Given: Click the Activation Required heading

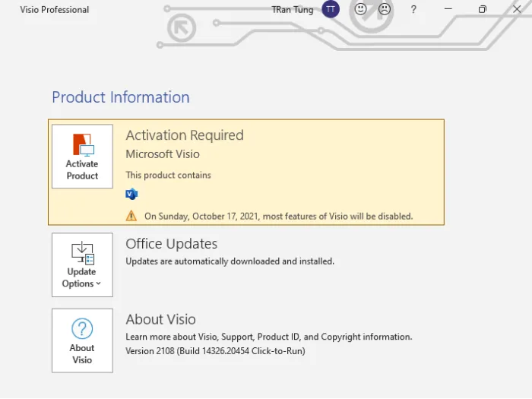Looking at the screenshot, I should point(185,135).
